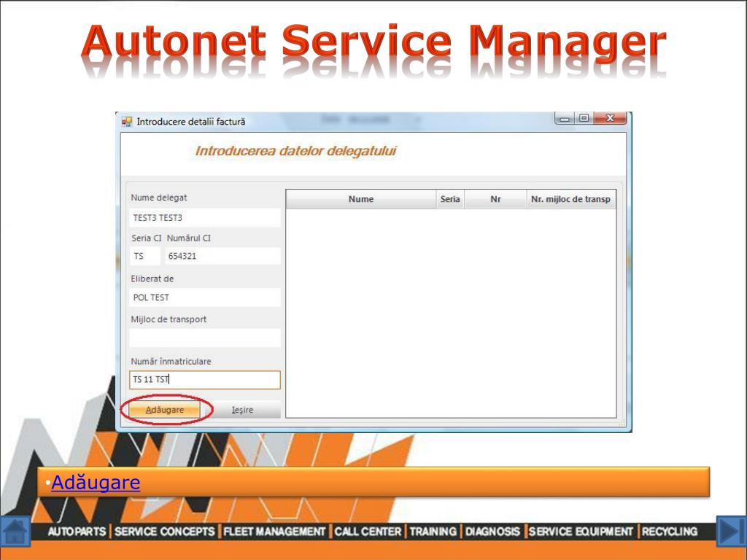The width and height of the screenshot is (747, 560).
Task: Click the Numărul CI field with 654321
Action: coord(222,256)
